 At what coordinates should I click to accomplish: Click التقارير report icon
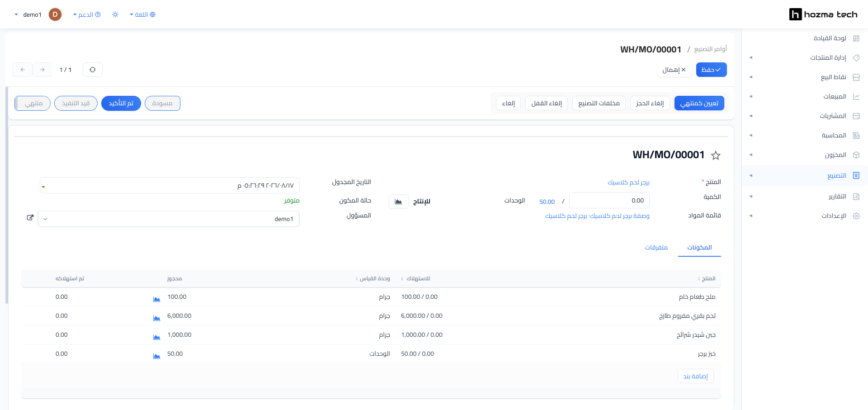856,197
